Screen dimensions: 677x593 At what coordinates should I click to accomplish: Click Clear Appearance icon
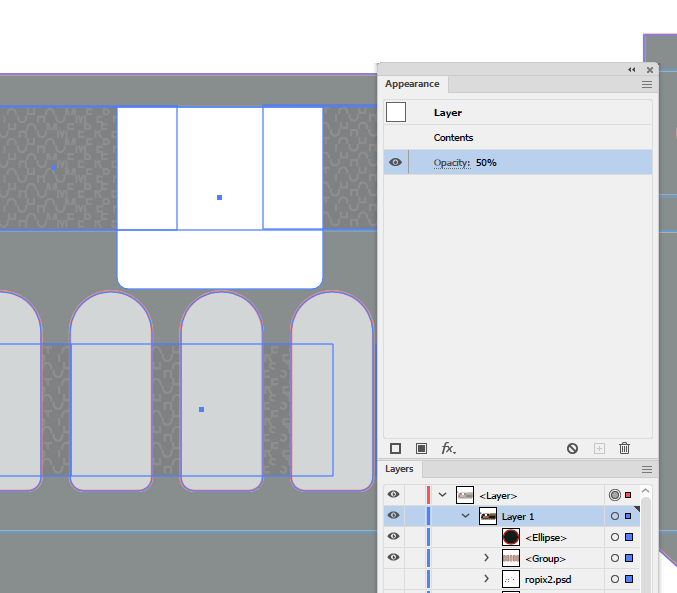[572, 448]
